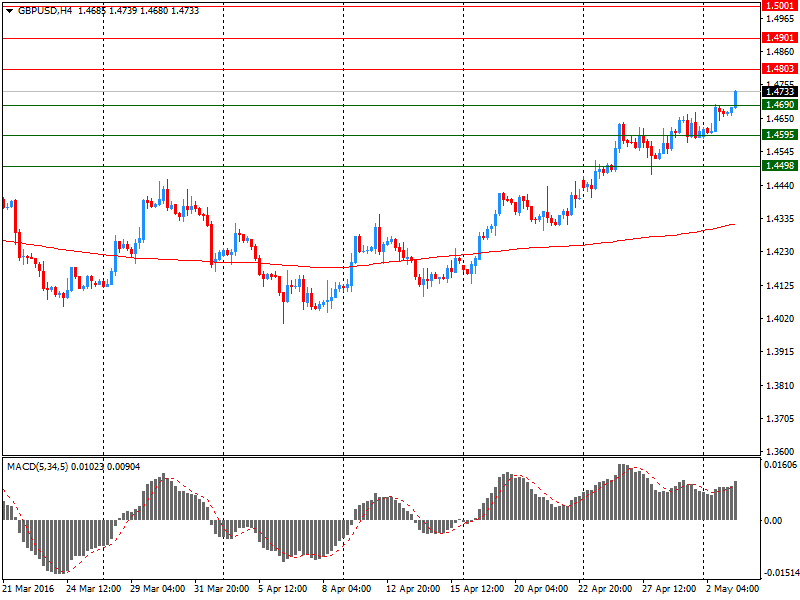
Task: Click the 1.4125 price axis value
Action: [x=780, y=286]
